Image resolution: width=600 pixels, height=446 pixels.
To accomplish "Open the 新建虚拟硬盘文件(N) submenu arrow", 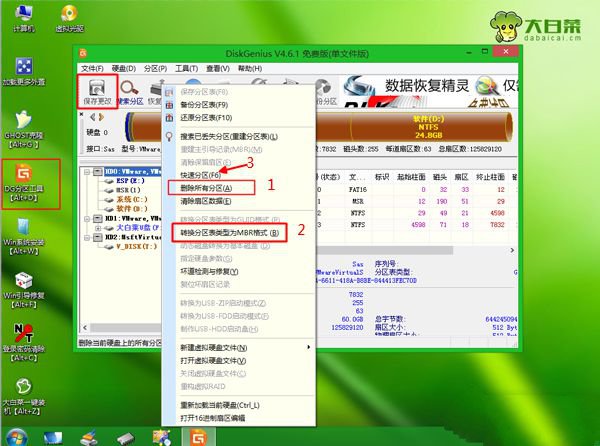I will tap(308, 347).
